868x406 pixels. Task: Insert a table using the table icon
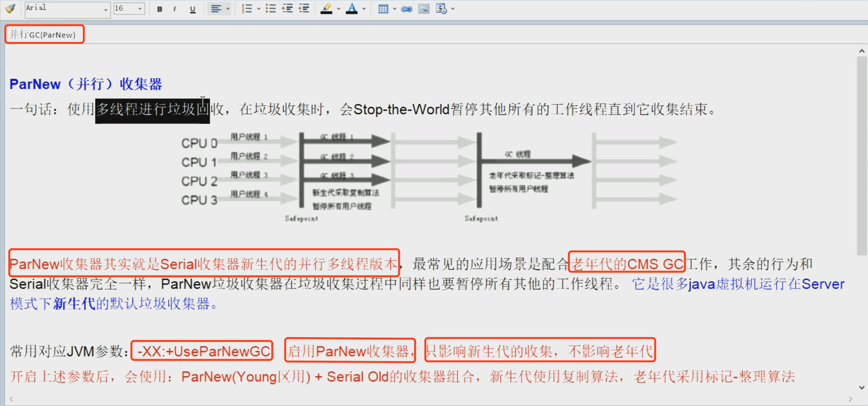(383, 9)
